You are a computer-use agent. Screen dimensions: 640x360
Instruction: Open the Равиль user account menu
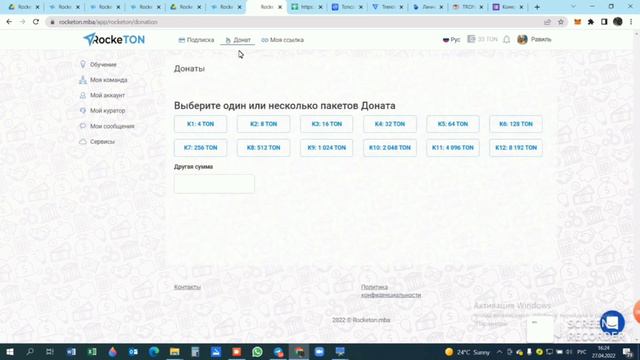pyautogui.click(x=534, y=40)
